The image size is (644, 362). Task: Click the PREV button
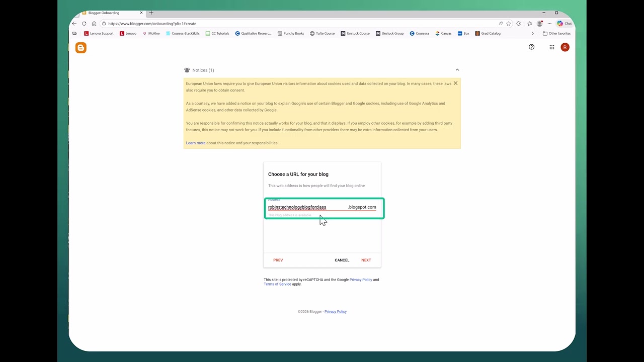pos(278,260)
